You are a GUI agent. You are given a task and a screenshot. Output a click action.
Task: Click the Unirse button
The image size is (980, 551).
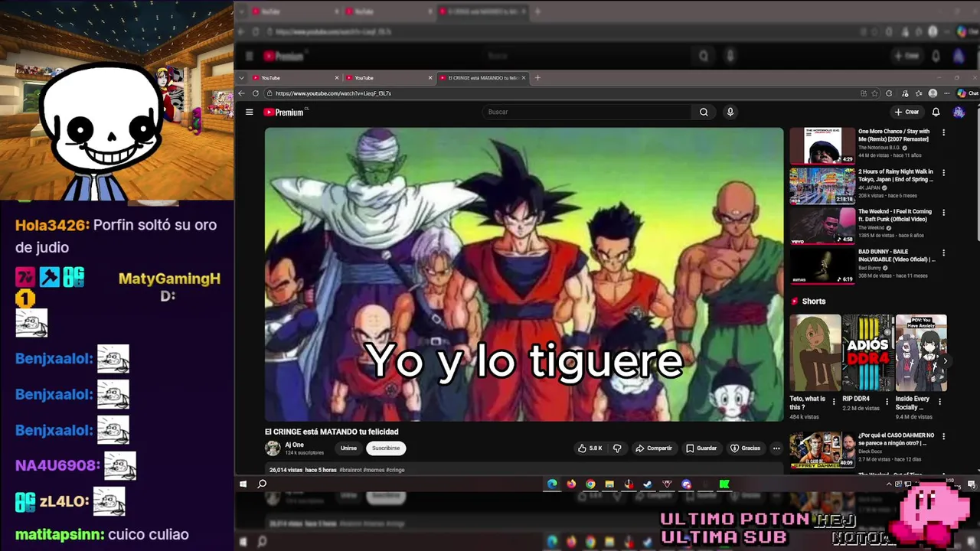point(348,448)
